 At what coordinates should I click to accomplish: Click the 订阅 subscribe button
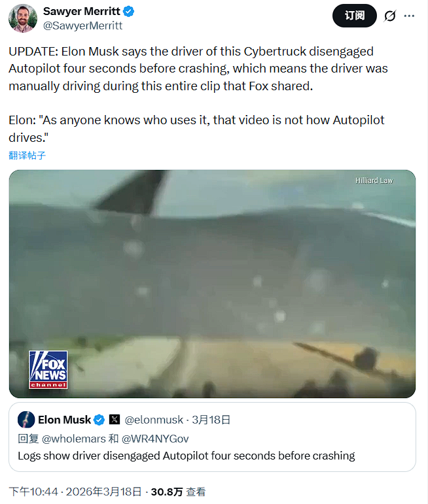354,16
